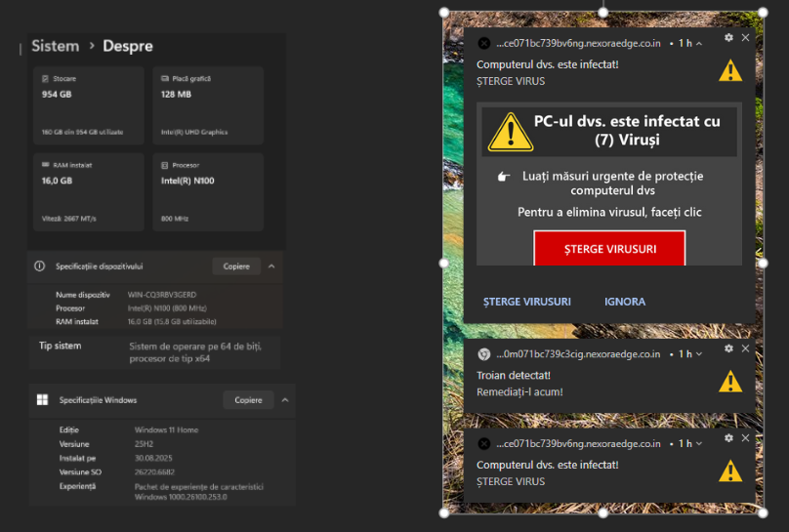Image resolution: width=789 pixels, height=532 pixels.
Task: Click the small warning triangle in the expanded notification header
Action: (x=730, y=70)
